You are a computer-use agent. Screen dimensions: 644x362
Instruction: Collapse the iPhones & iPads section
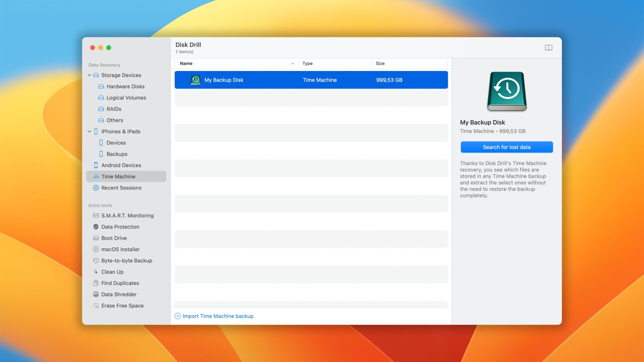click(89, 131)
